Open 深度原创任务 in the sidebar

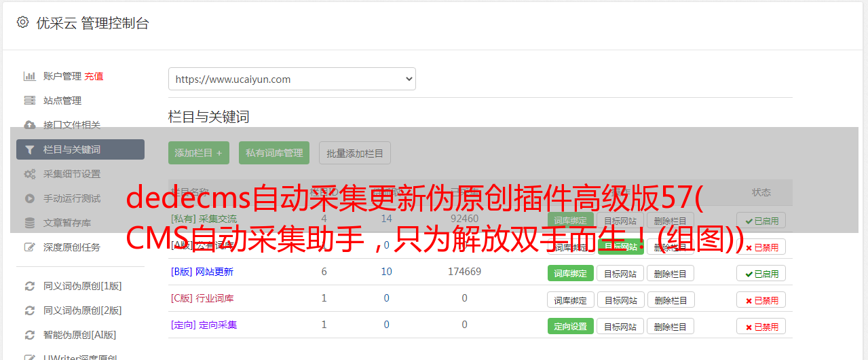[x=72, y=247]
